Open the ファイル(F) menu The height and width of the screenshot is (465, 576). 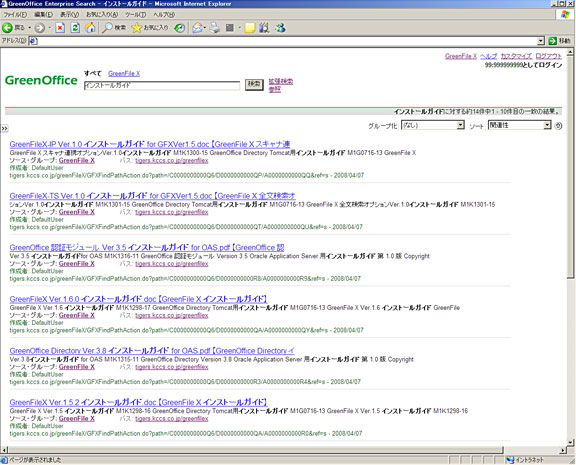point(15,15)
